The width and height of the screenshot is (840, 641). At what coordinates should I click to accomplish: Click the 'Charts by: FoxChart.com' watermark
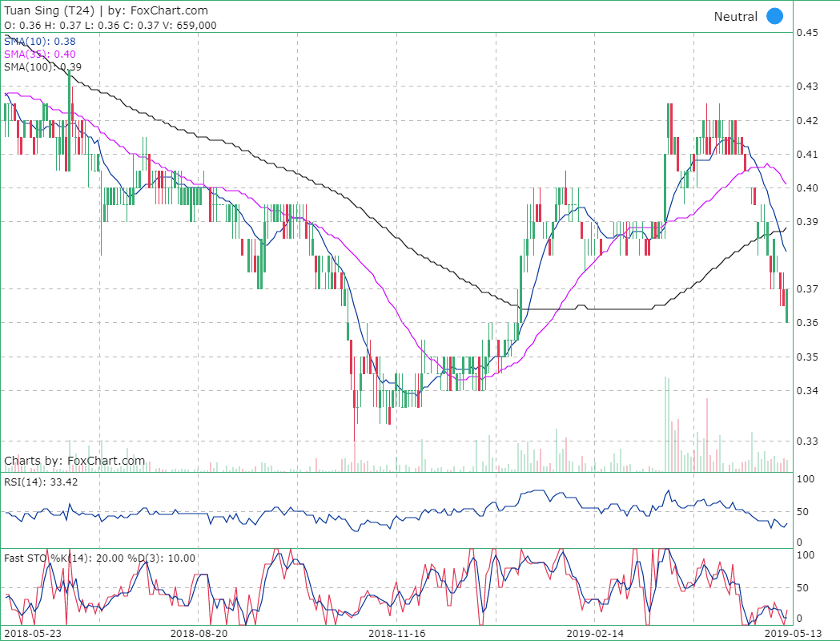[74, 461]
